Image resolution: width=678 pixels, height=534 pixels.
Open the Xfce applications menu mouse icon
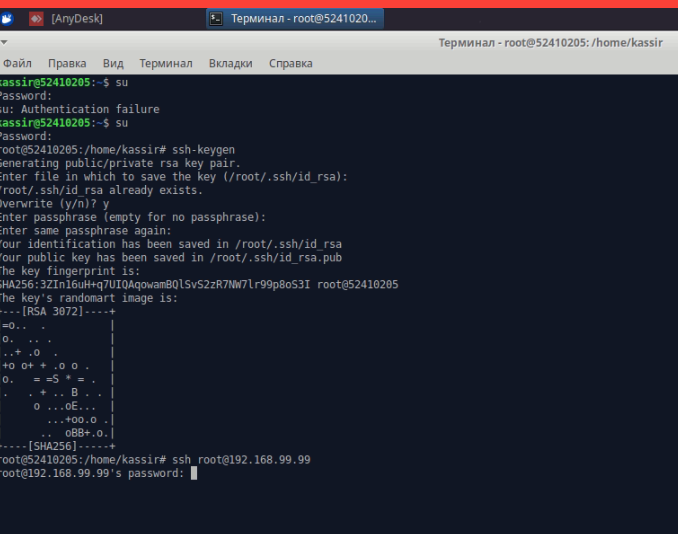pos(6,19)
